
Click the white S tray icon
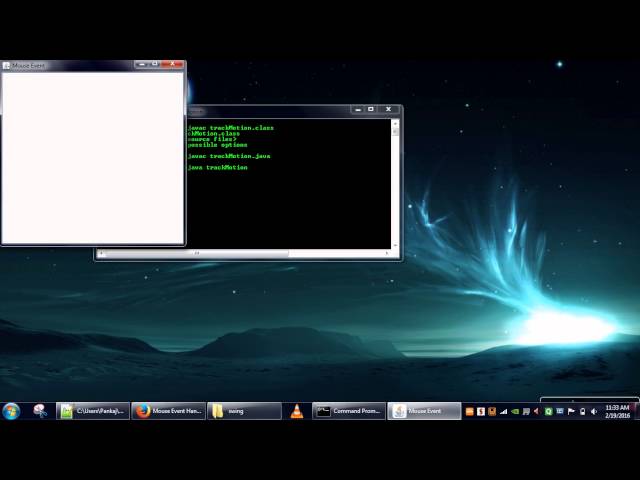481,411
